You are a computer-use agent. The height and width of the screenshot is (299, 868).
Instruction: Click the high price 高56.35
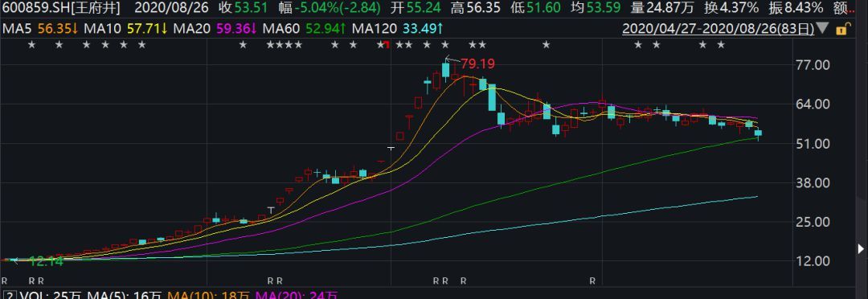476,8
